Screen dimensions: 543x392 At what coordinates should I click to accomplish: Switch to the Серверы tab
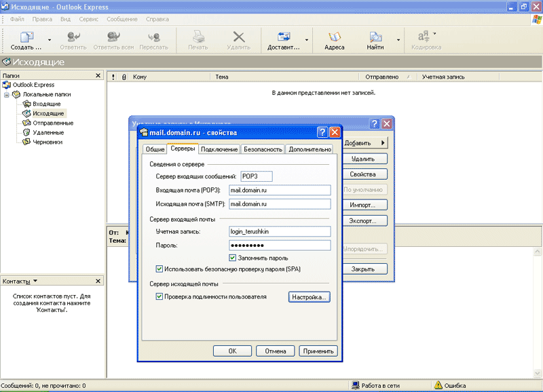[x=183, y=149]
